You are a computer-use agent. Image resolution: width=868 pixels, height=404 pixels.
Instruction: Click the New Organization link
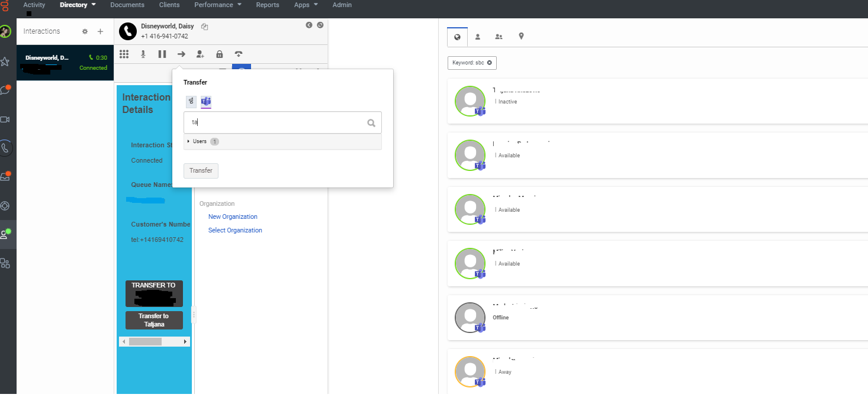[233, 216]
